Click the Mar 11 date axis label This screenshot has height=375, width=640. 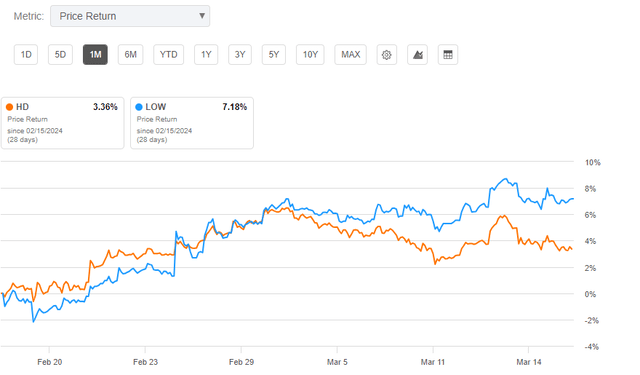(x=433, y=362)
